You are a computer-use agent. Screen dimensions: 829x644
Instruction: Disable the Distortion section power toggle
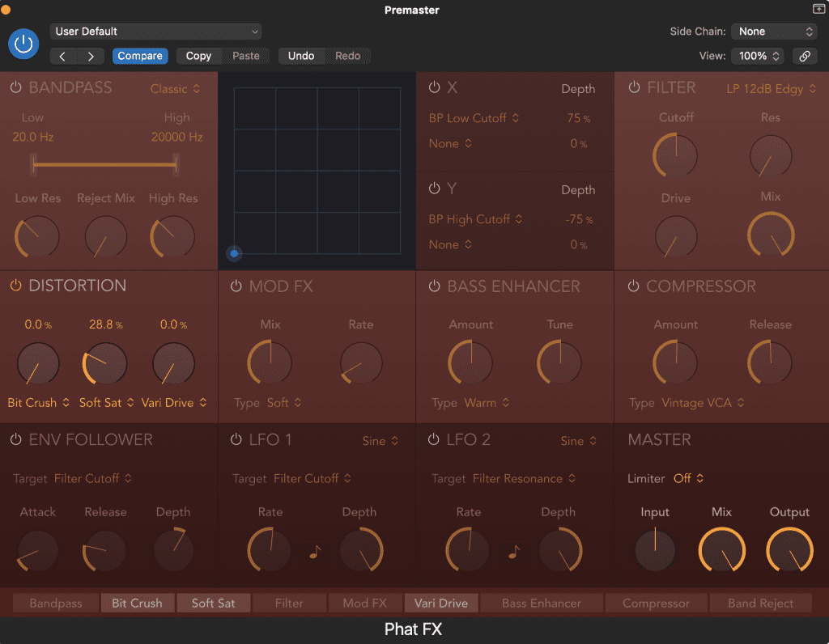coord(16,286)
